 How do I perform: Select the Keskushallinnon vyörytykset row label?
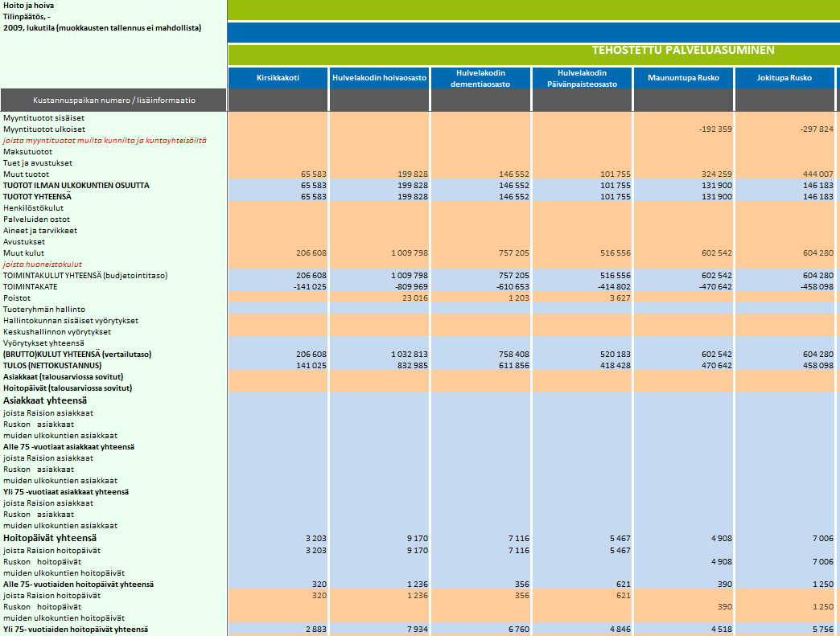tap(57, 331)
